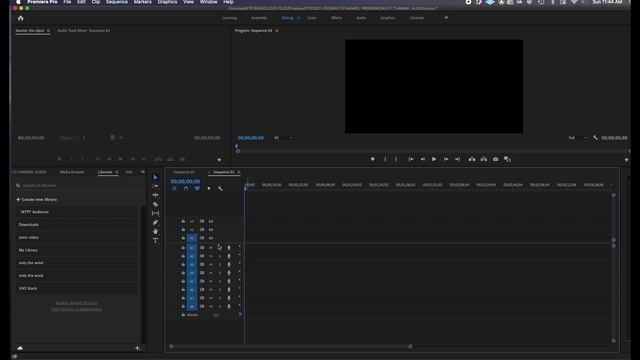Open the Downloads library
The image size is (640, 360).
tap(76, 225)
